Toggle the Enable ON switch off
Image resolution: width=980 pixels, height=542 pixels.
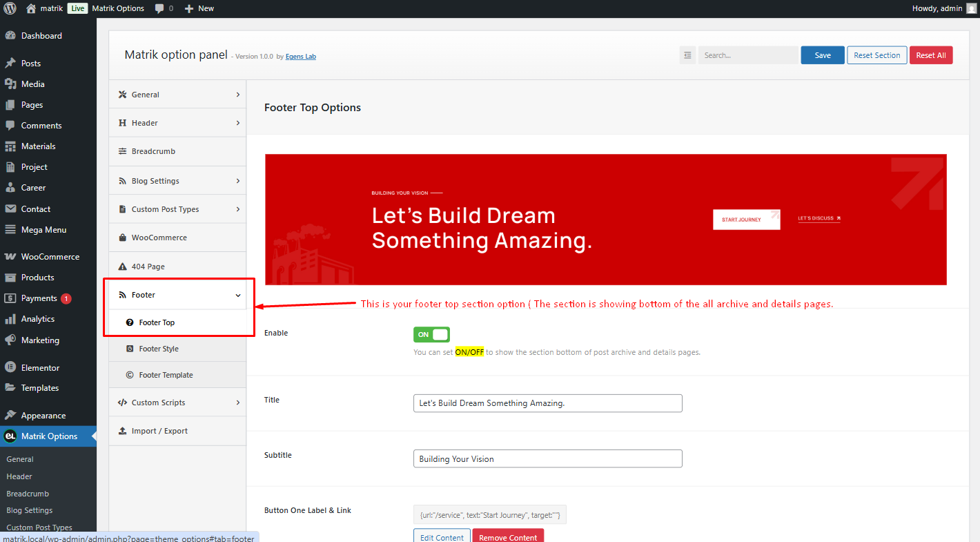point(431,334)
